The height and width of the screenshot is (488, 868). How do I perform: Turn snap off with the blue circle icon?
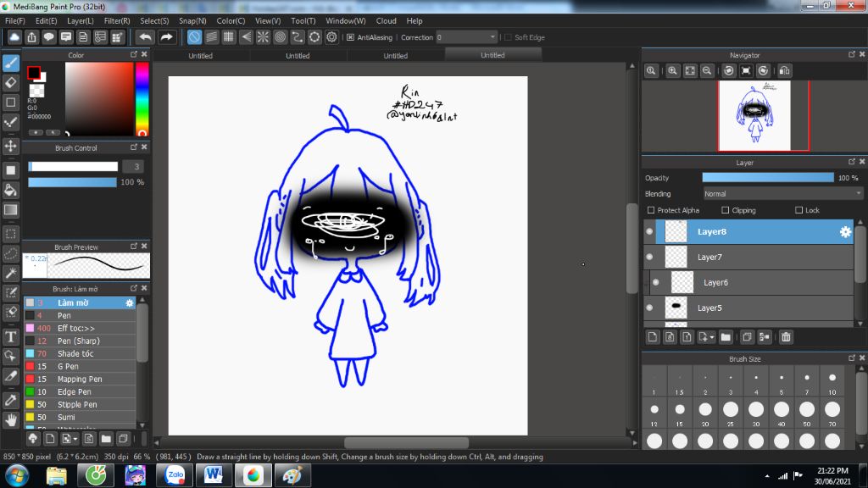[x=194, y=37]
